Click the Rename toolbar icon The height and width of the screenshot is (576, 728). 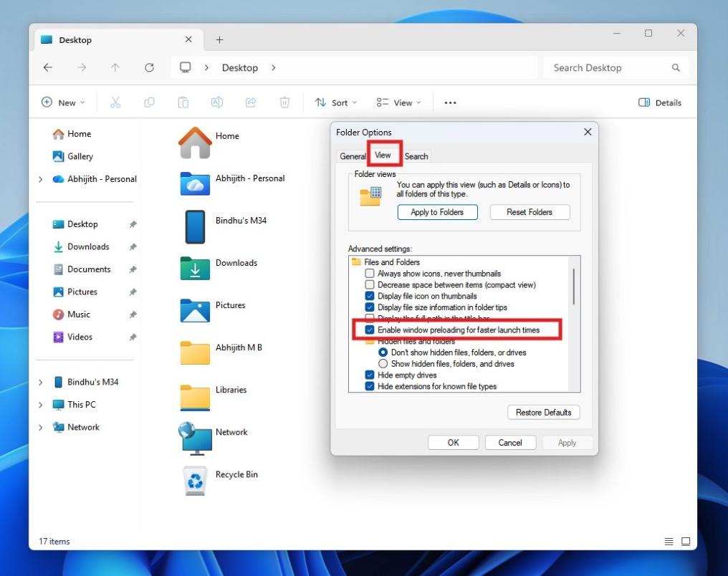217,102
